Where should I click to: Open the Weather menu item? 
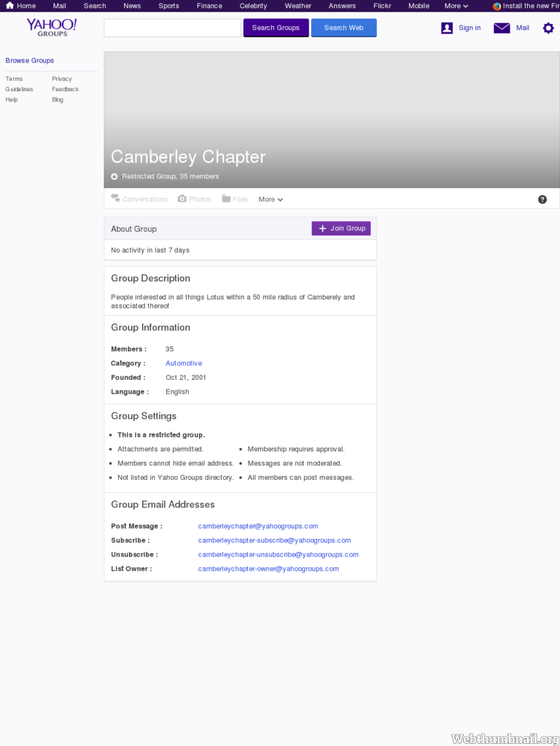(297, 6)
